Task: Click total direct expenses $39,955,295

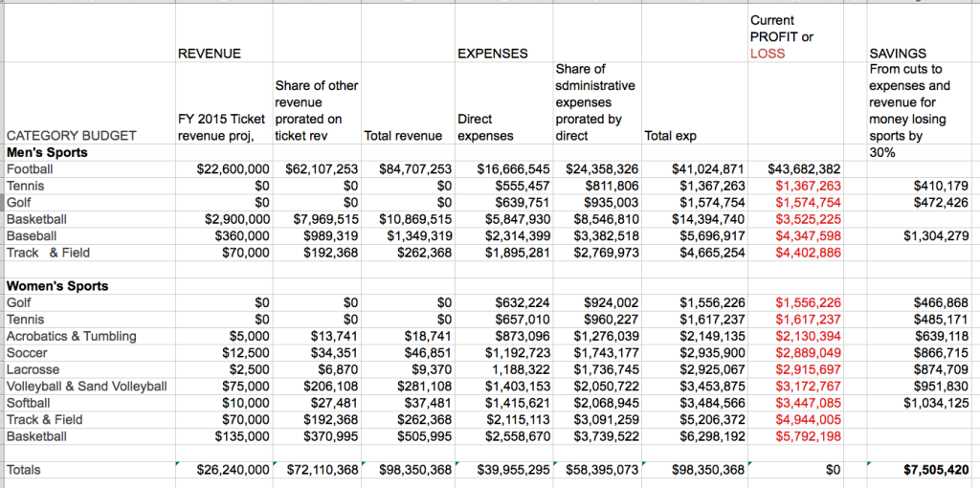Action: click(x=513, y=470)
